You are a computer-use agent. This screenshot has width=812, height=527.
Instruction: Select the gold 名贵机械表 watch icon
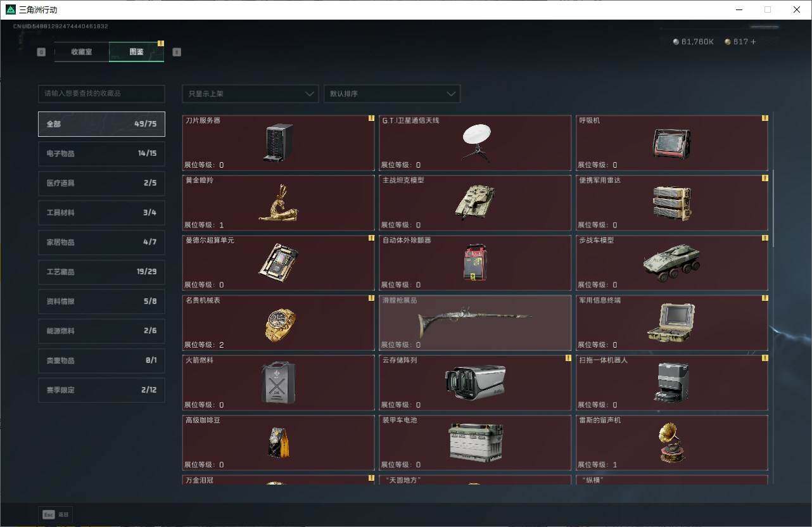click(x=276, y=322)
